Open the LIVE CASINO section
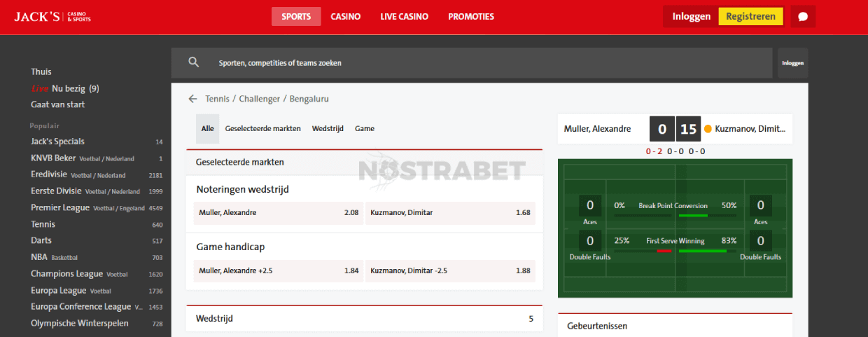 coord(405,17)
